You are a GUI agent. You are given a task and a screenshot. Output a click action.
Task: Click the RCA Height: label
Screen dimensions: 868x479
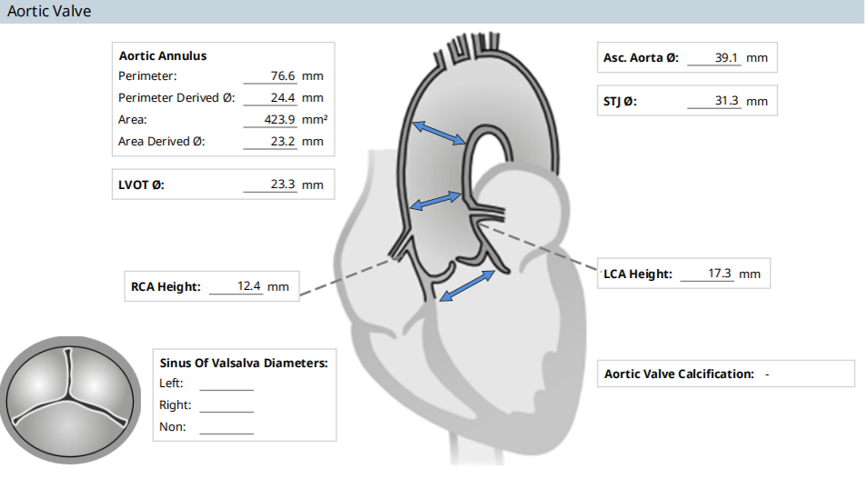pyautogui.click(x=166, y=287)
